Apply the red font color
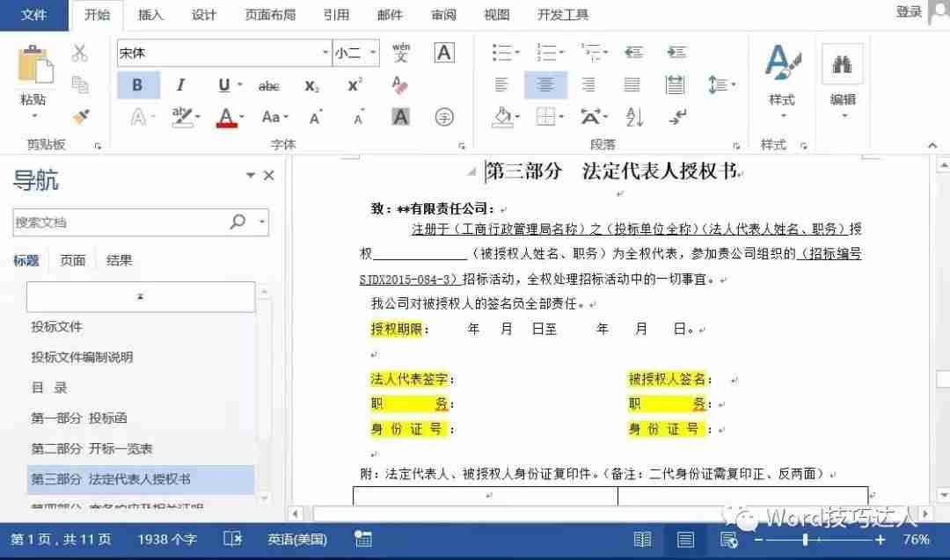Image resolution: width=950 pixels, height=560 pixels. coord(226,117)
